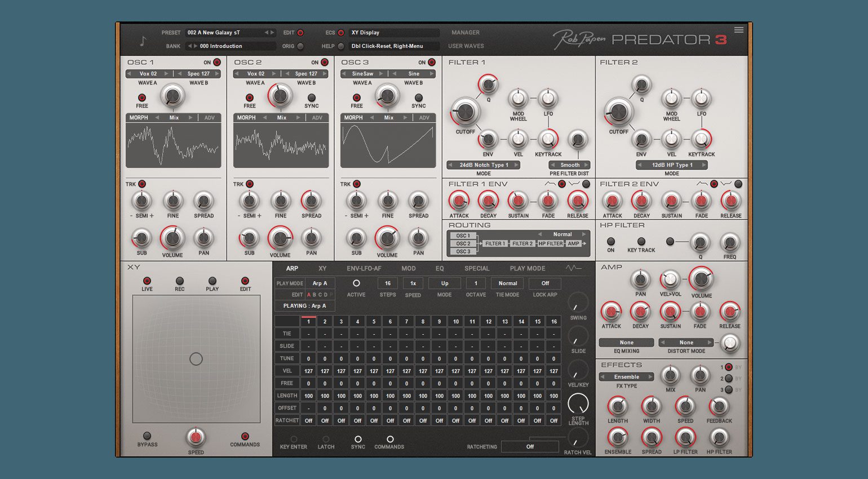
Task: Select the Filter 2 Env inverted shape icon
Action: click(727, 184)
